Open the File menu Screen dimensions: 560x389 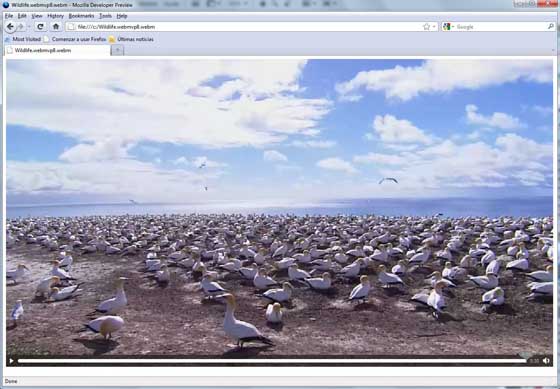pos(9,16)
